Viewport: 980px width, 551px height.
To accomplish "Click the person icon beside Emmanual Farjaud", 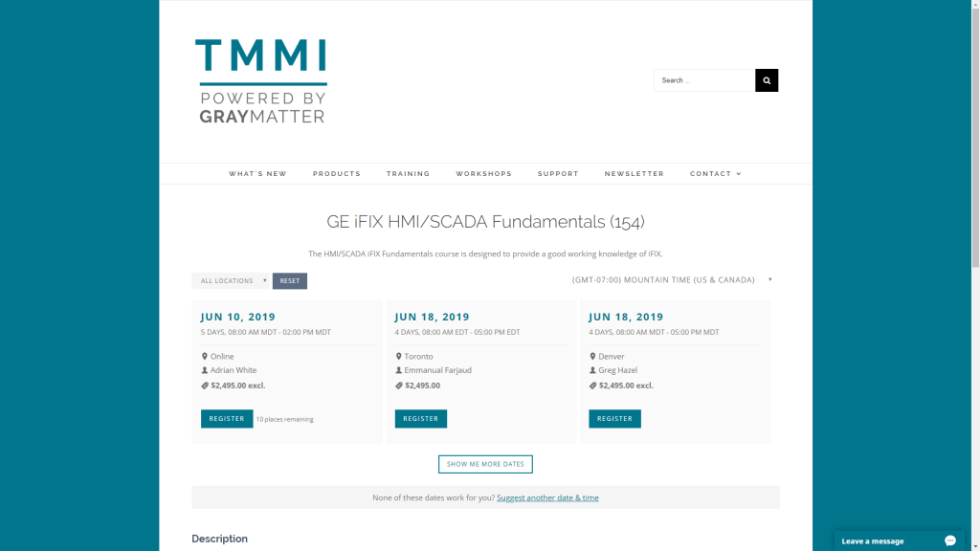I will [x=398, y=370].
